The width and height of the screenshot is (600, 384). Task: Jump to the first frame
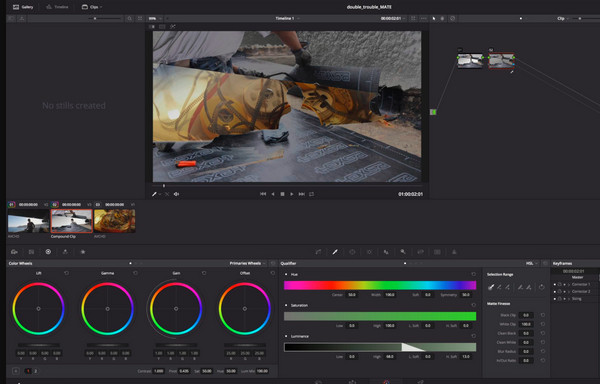pyautogui.click(x=263, y=194)
